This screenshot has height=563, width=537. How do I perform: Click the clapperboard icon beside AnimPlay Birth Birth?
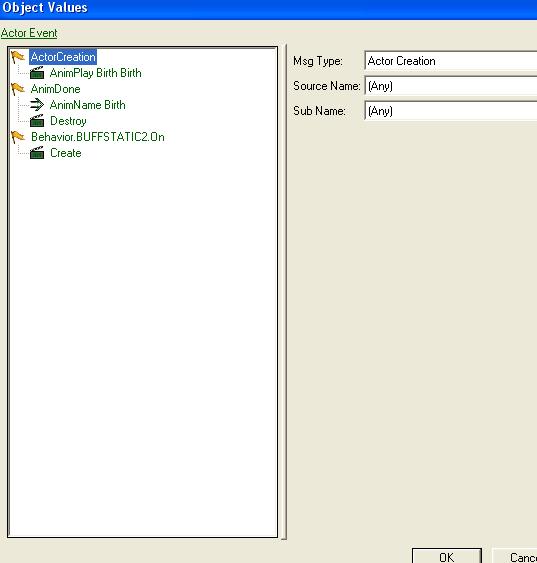37,73
